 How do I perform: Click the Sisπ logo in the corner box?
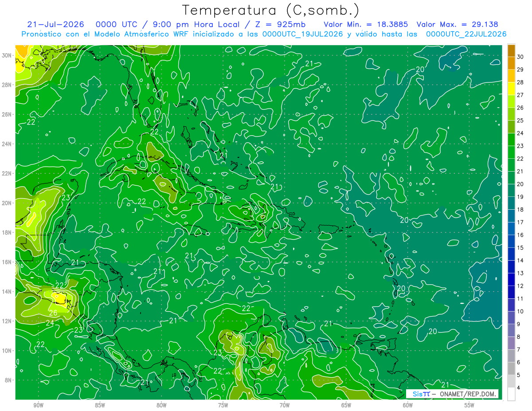pyautogui.click(x=421, y=394)
